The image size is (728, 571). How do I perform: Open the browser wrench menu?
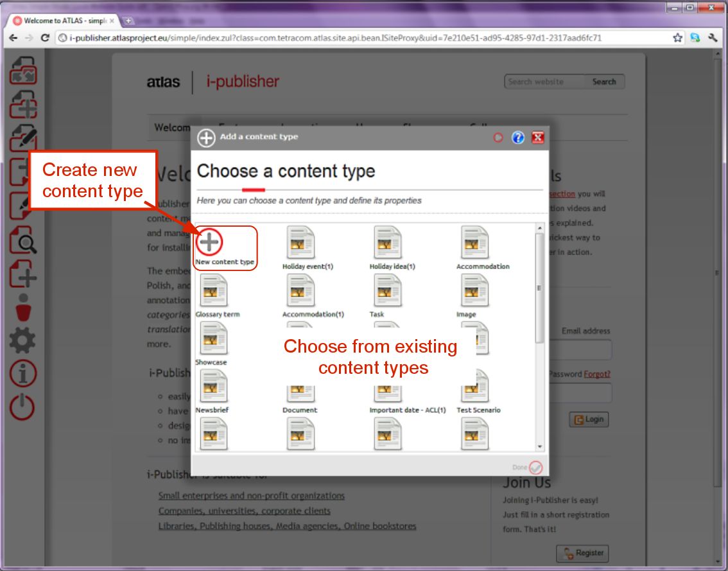click(x=713, y=38)
